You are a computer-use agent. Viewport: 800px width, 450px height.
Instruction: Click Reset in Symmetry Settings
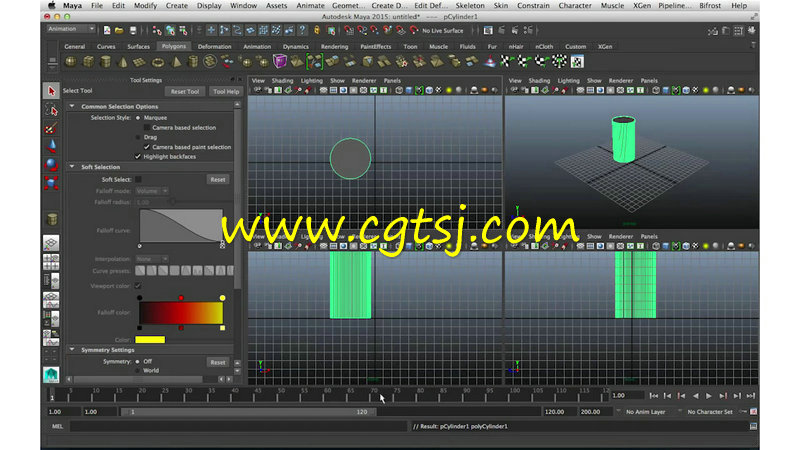pyautogui.click(x=218, y=362)
